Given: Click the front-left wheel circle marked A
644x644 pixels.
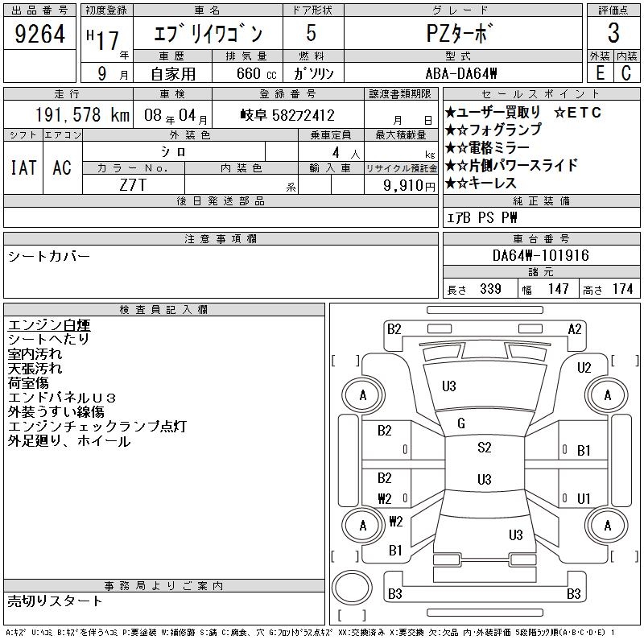Looking at the screenshot, I should [x=363, y=395].
